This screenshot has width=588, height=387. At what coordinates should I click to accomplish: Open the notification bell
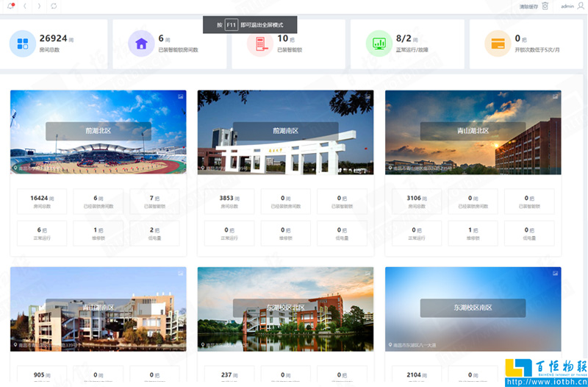pos(10,6)
